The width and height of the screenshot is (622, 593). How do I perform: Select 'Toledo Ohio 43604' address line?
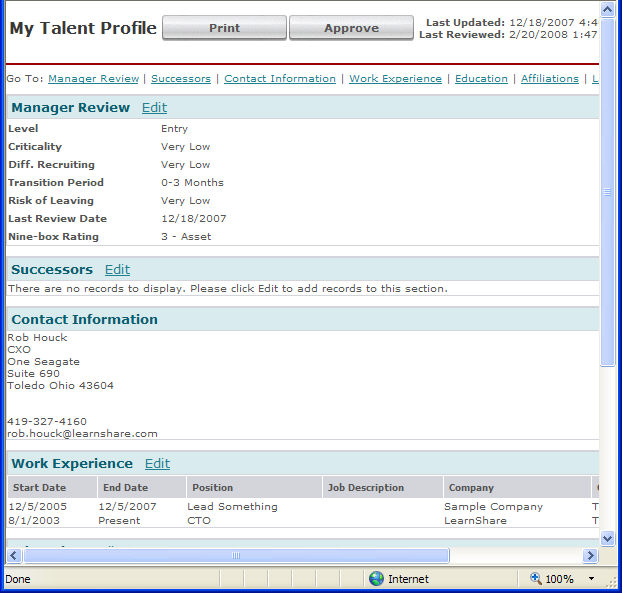point(60,386)
